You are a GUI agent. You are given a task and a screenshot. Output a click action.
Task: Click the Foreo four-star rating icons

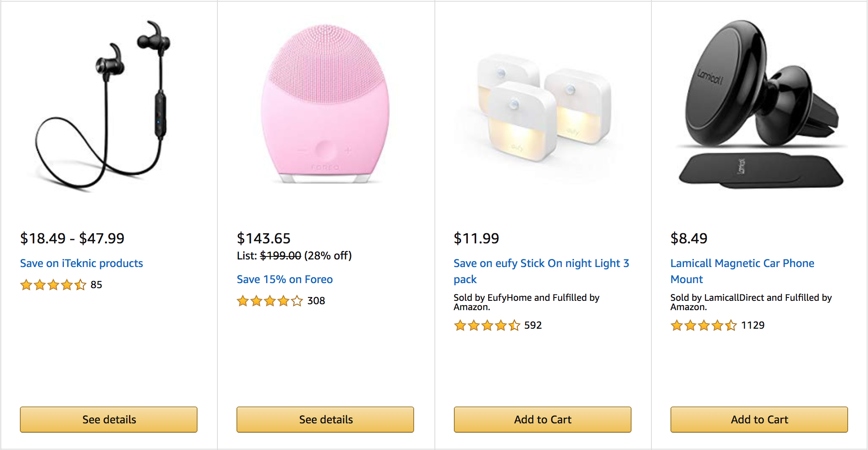[270, 301]
